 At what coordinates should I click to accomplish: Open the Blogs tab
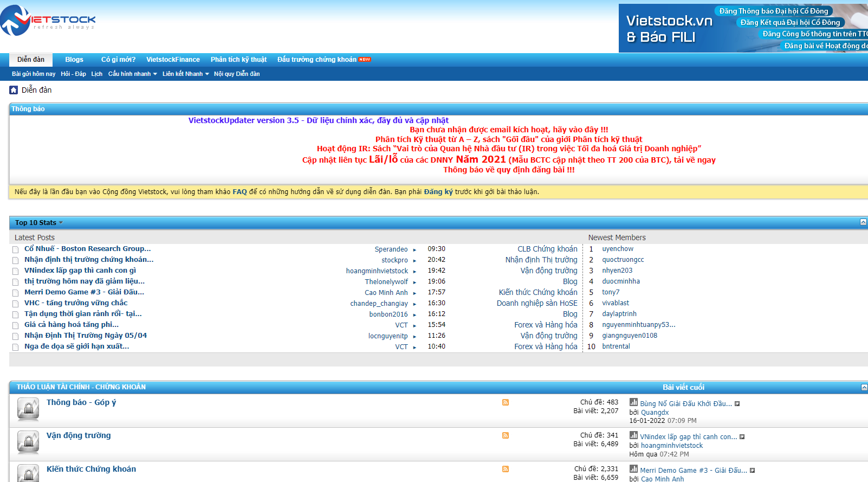coord(74,60)
